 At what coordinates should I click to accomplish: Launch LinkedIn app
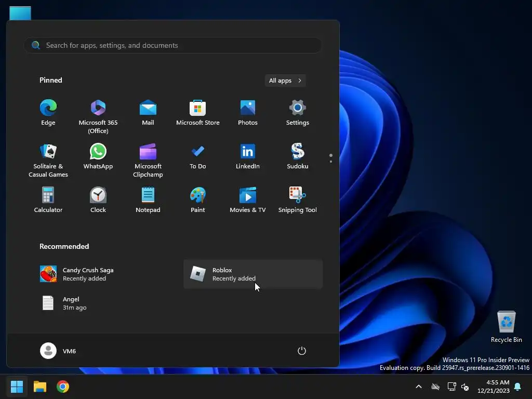248,157
